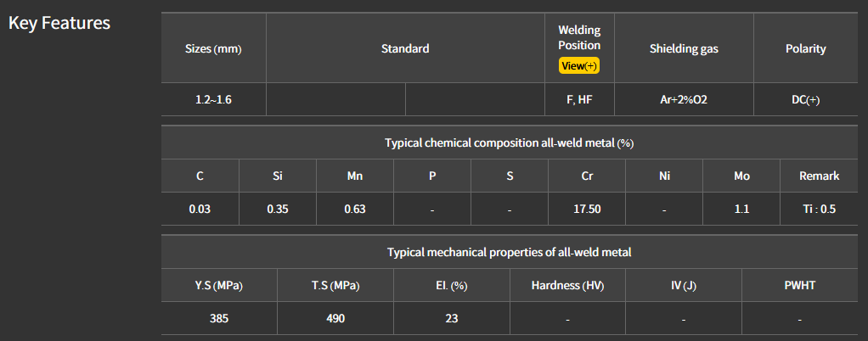The image size is (868, 341).
Task: Click the T.S value 490
Action: [335, 319]
